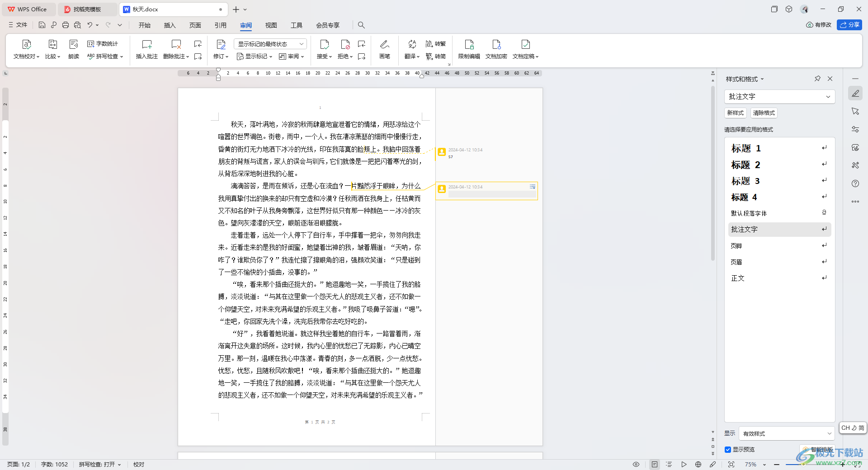Click the zoom out minus button
The width and height of the screenshot is (868, 470).
coord(777,465)
